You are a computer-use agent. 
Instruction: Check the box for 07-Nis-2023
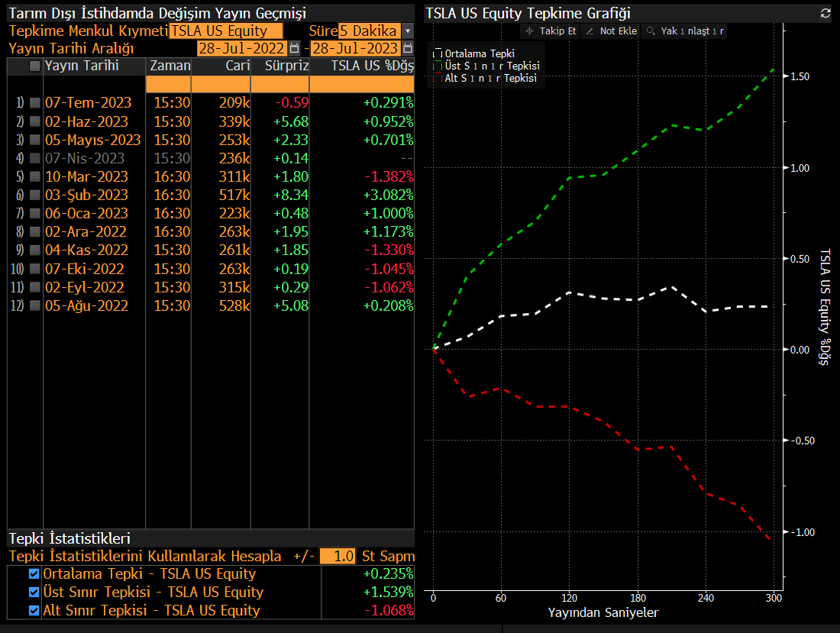coord(35,158)
